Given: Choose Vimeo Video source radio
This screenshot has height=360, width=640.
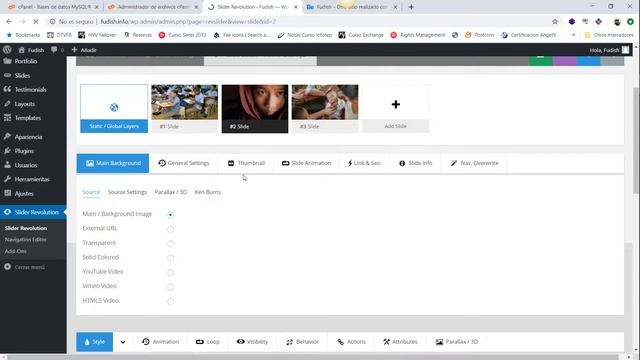Looking at the screenshot, I should 170,287.
